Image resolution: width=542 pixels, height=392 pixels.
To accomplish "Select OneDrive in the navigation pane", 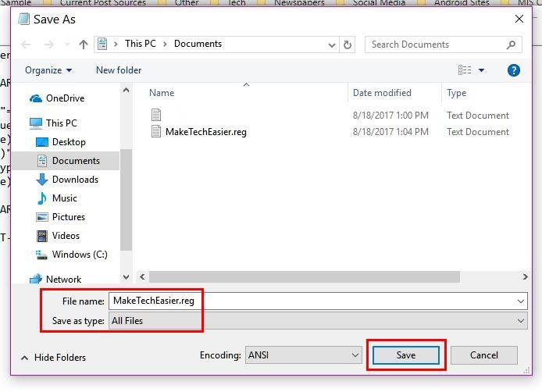I will coord(66,98).
